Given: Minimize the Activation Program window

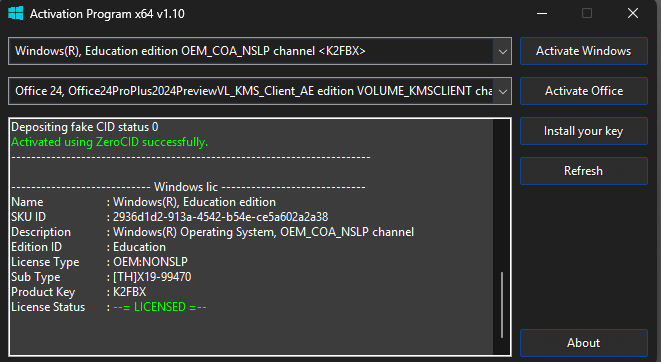Looking at the screenshot, I should (x=542, y=13).
